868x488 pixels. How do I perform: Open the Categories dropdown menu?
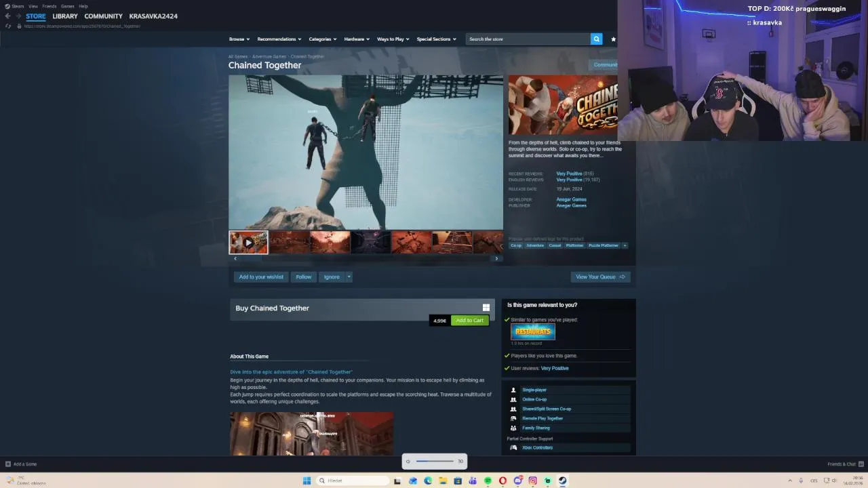[323, 39]
